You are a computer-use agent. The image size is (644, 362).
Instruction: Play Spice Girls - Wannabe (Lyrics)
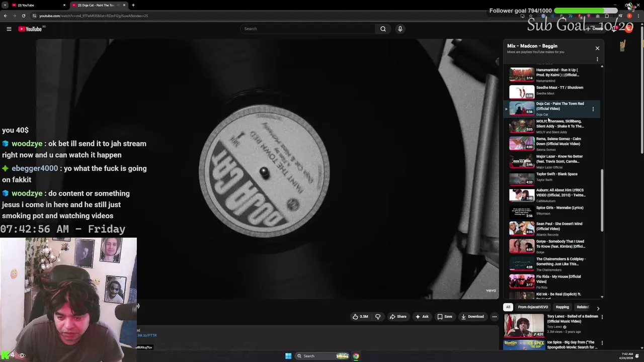point(552,212)
